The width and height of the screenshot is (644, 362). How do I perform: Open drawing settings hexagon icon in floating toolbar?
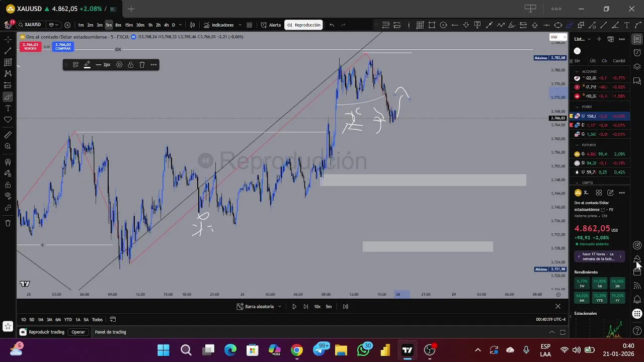(x=119, y=64)
